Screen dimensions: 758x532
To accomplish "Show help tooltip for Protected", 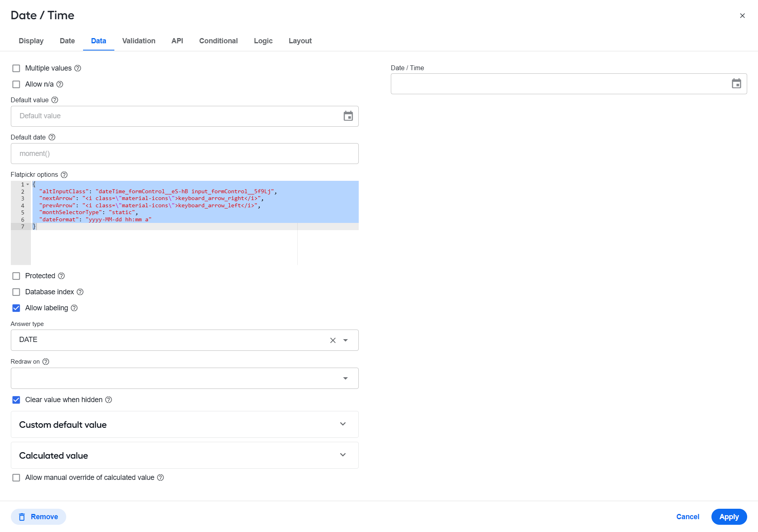I will pos(61,276).
